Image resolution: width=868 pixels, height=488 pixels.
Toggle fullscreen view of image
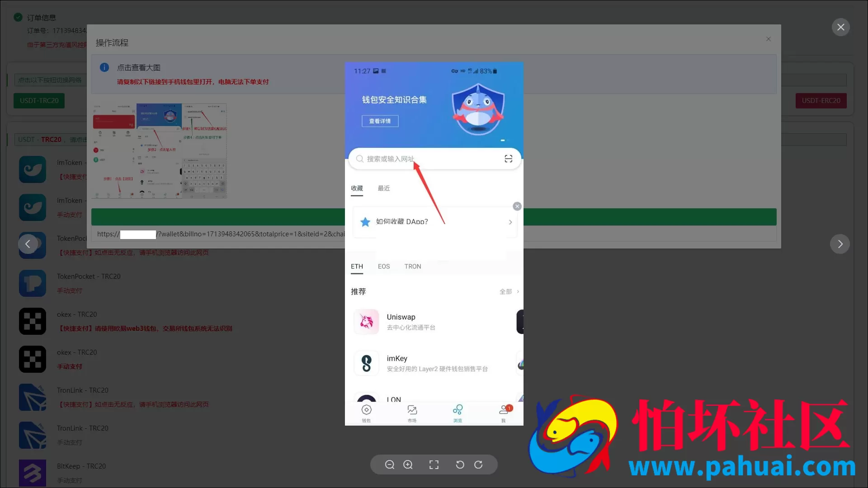(434, 465)
